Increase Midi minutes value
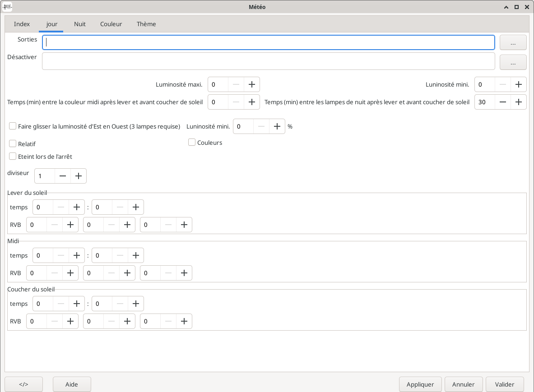 point(136,255)
